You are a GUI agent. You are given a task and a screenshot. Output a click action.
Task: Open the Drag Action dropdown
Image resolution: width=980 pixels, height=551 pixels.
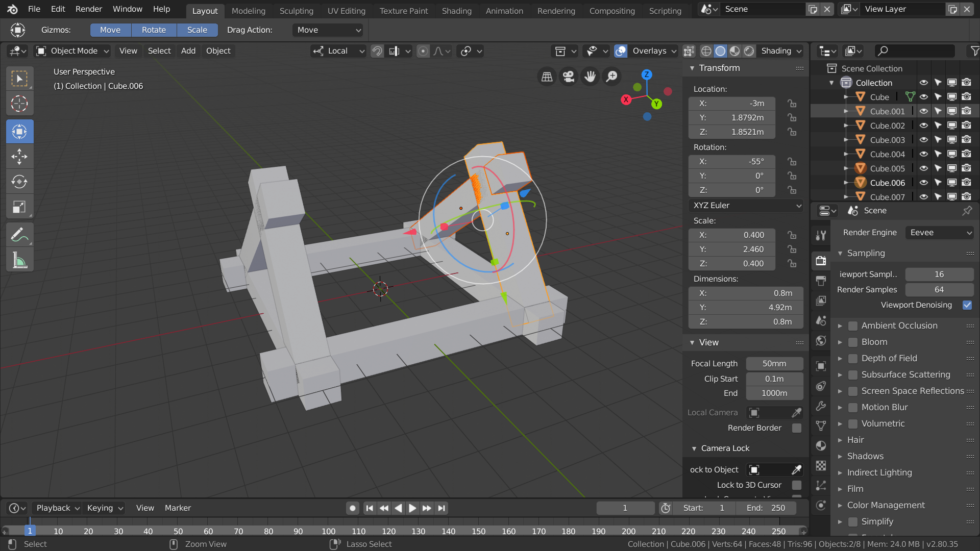coord(328,30)
